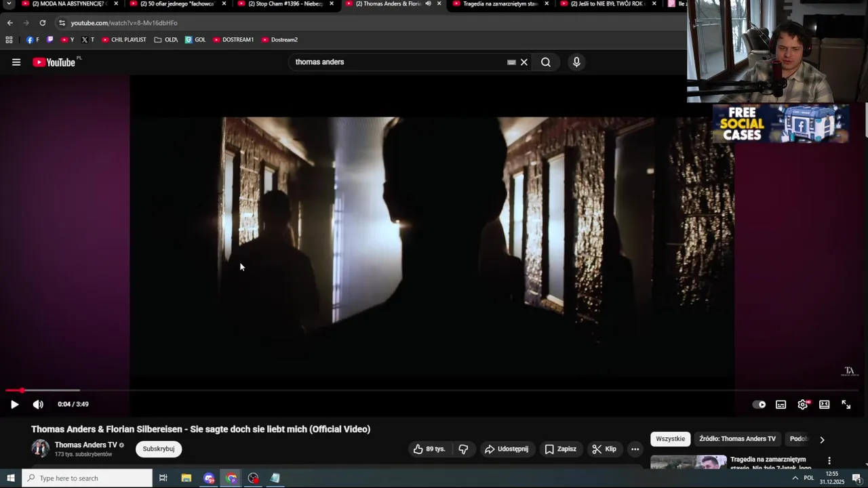Go back in browser
Viewport: 868px width, 488px height.
click(9, 22)
